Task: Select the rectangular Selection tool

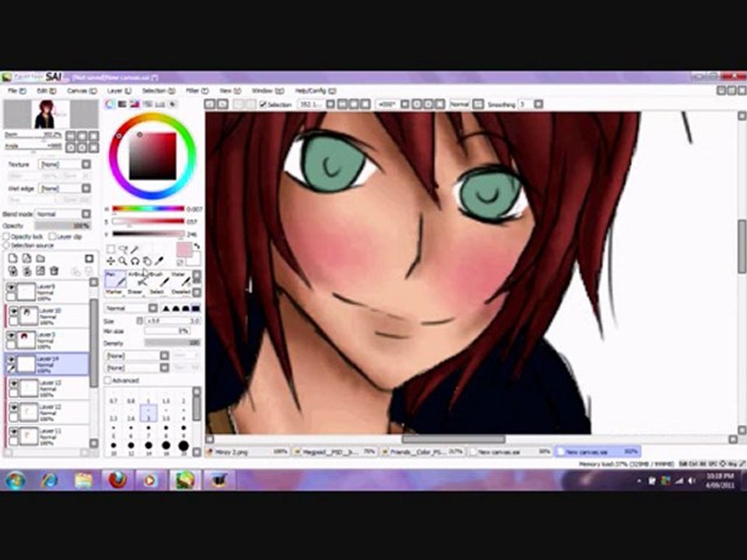Action: 110,249
